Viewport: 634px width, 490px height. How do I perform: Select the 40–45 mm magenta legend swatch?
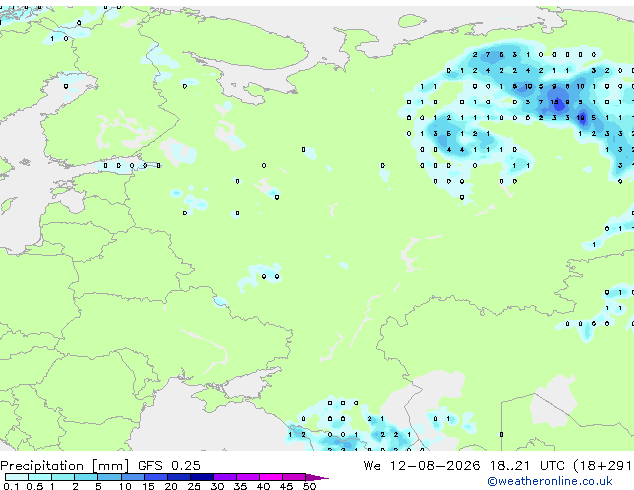click(x=271, y=477)
